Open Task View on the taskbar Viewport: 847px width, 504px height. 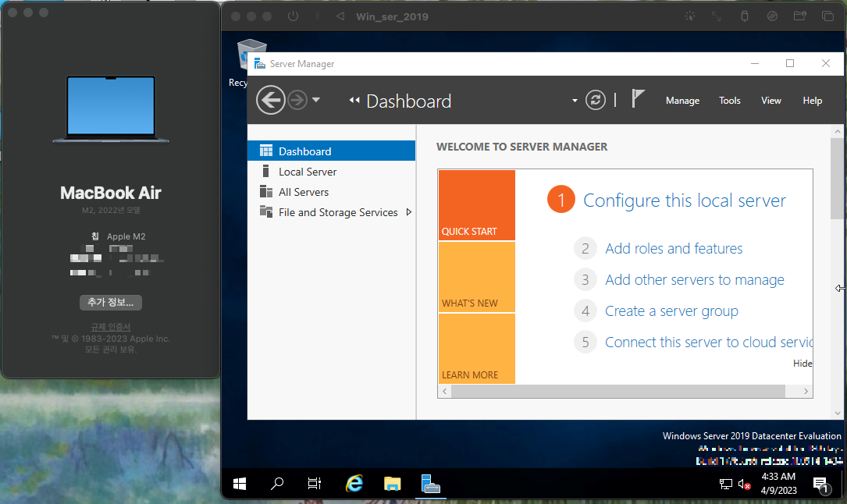coord(315,484)
